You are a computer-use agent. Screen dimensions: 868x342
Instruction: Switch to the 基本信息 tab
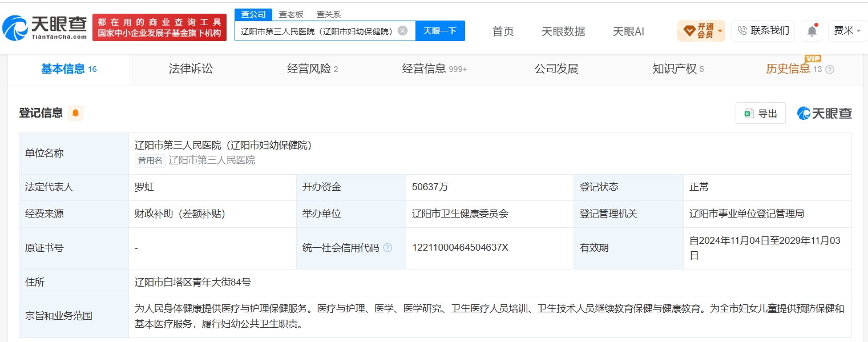click(x=68, y=69)
